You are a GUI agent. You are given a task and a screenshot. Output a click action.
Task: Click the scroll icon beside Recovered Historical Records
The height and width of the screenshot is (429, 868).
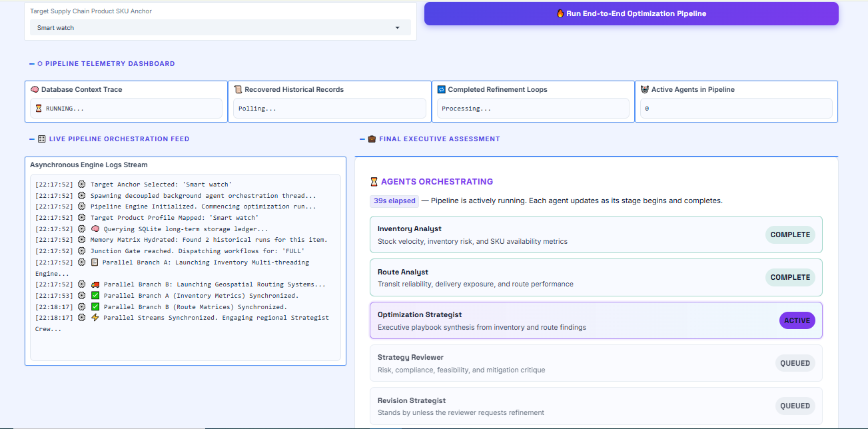tap(238, 89)
